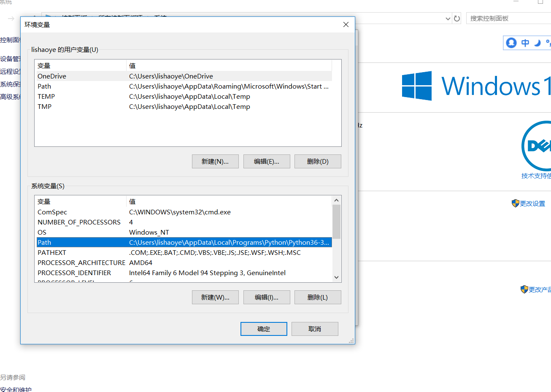The image size is (551, 392).
Task: Select the PATHEXT system variable row
Action: (x=52, y=253)
